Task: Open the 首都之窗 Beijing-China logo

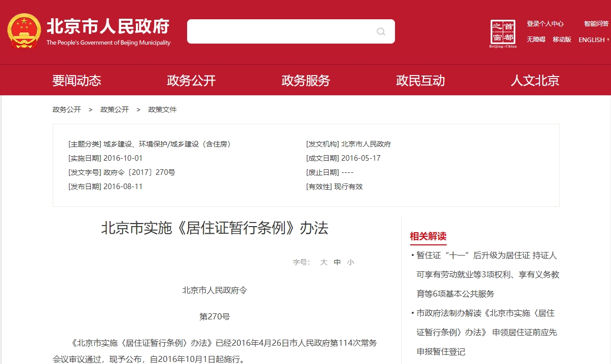Action: [x=503, y=33]
